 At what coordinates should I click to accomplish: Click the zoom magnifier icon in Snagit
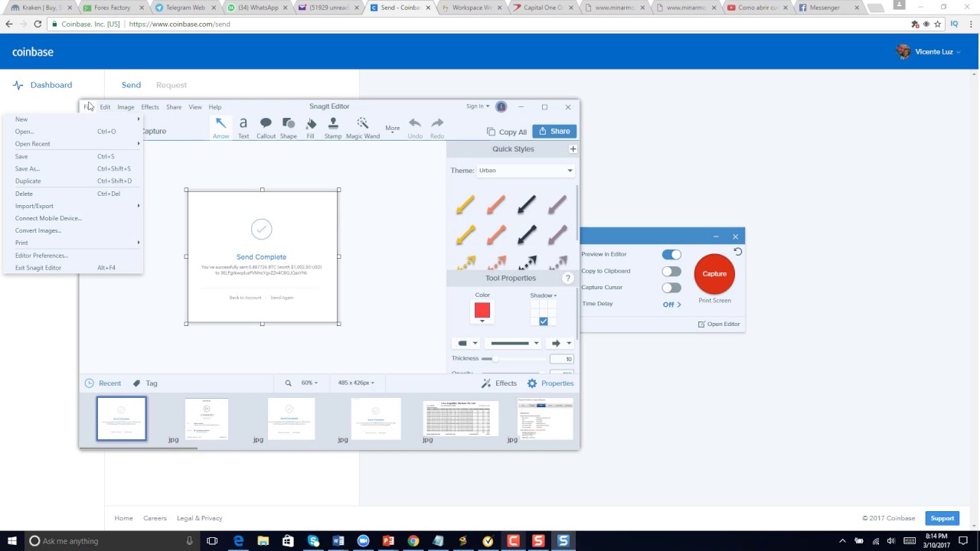point(288,383)
